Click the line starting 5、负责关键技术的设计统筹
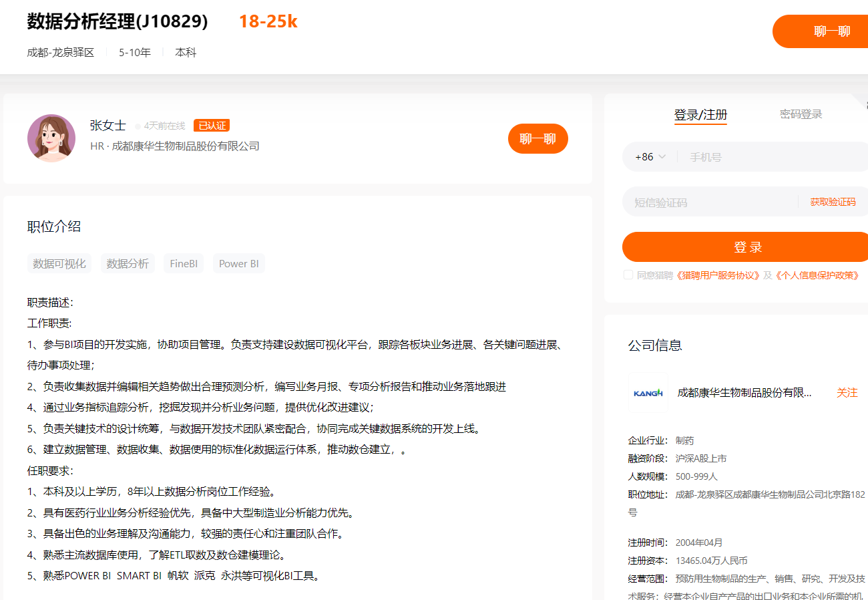Image resolution: width=868 pixels, height=600 pixels. click(x=254, y=428)
